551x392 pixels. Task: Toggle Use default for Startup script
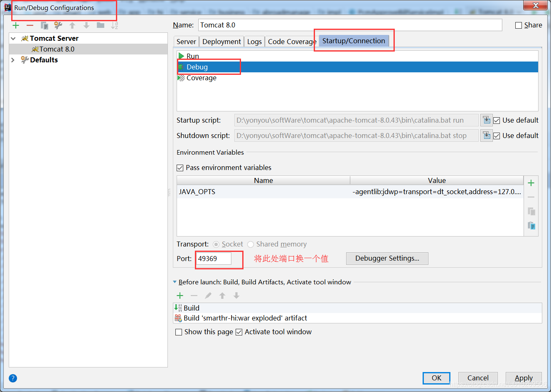coord(497,121)
